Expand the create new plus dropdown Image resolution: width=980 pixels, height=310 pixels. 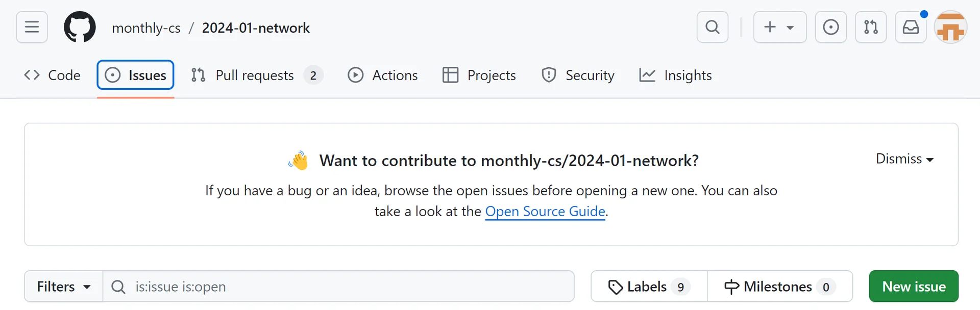click(x=779, y=27)
